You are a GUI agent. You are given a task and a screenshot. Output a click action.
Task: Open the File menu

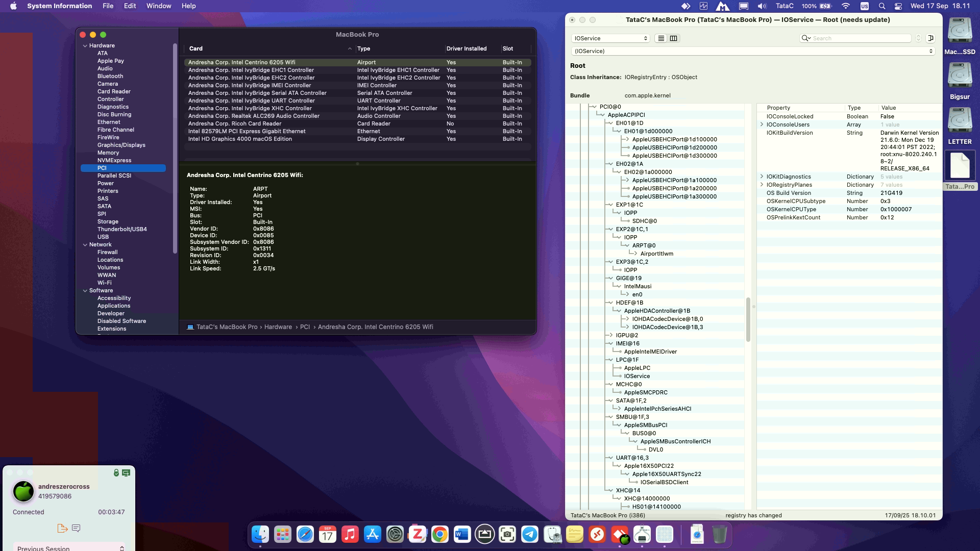click(108, 6)
